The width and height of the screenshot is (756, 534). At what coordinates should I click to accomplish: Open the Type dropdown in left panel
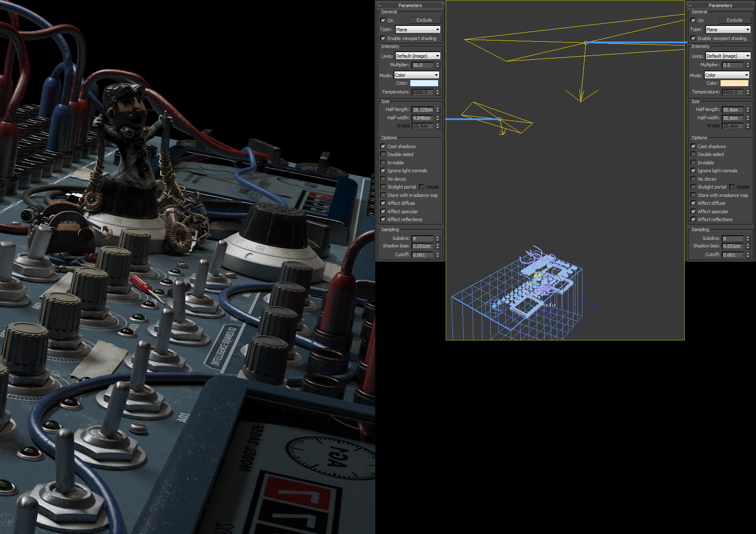click(417, 30)
